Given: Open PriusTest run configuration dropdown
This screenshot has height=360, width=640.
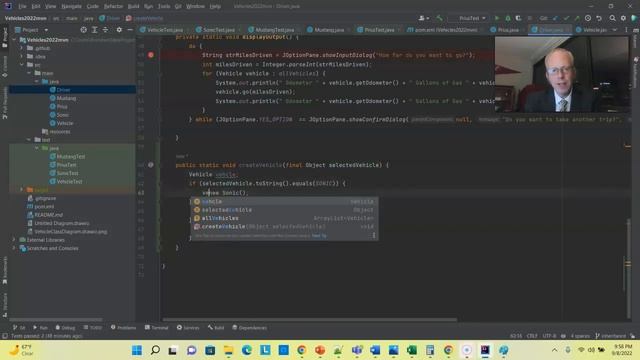Looking at the screenshot, I should click(x=472, y=18).
